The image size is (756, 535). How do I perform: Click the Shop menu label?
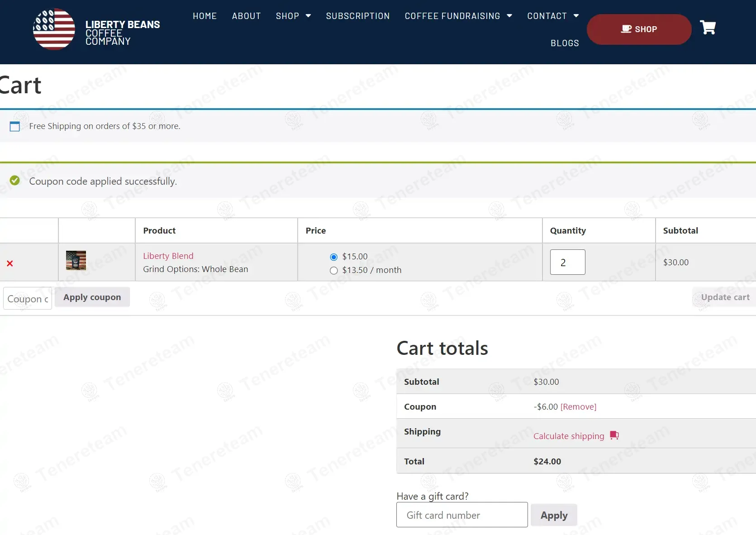point(288,16)
